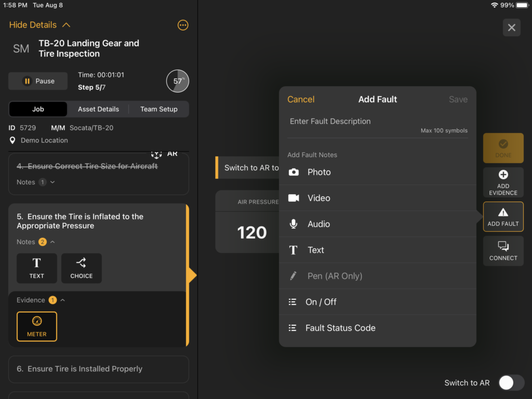Viewport: 532px width, 399px height.
Task: Open the more options ellipsis menu
Action: 183,25
